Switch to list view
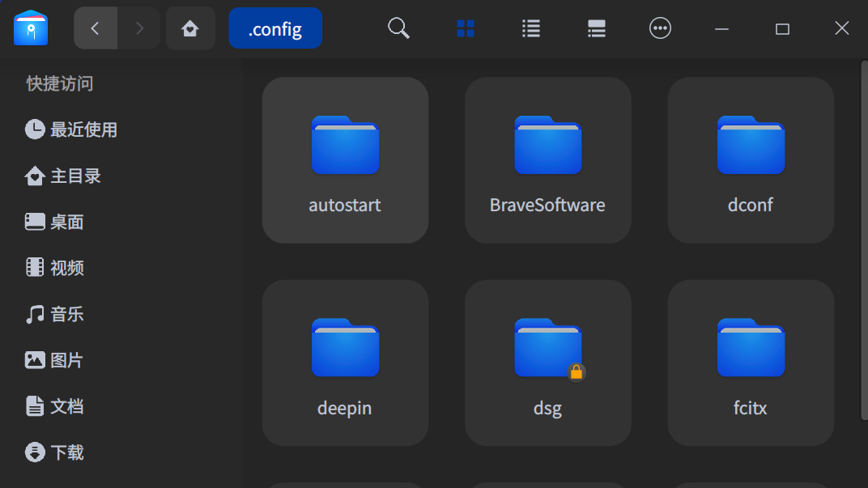The width and height of the screenshot is (868, 488). click(x=531, y=28)
